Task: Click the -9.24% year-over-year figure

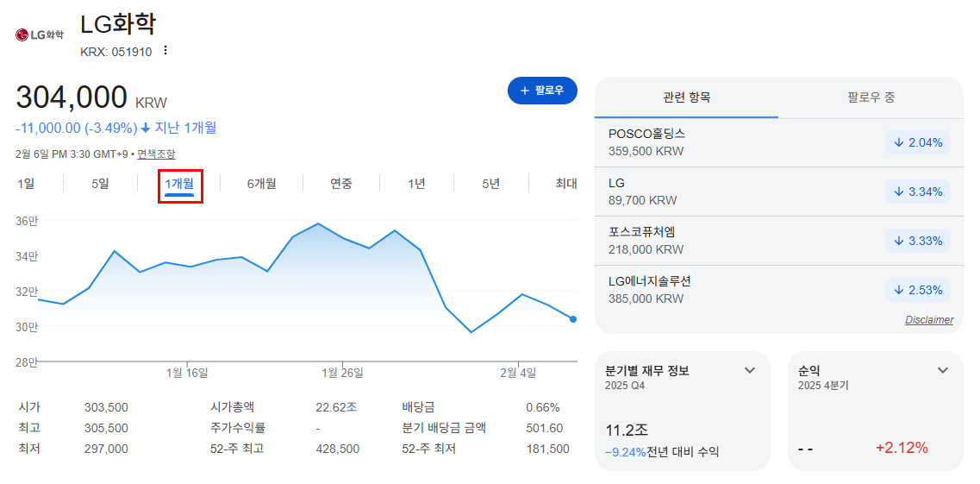Action: [x=626, y=452]
